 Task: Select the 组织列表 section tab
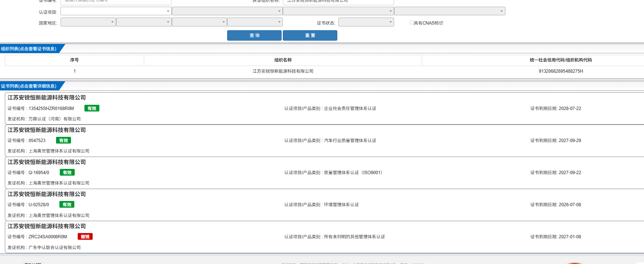tap(30, 49)
